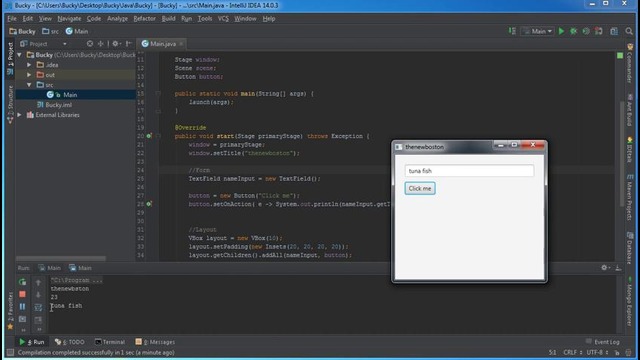Click the Click me button in thenewboston window
640x360 pixels.
(420, 188)
